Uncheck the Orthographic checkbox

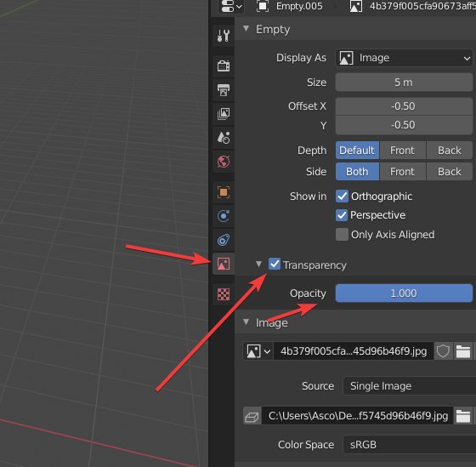(342, 196)
